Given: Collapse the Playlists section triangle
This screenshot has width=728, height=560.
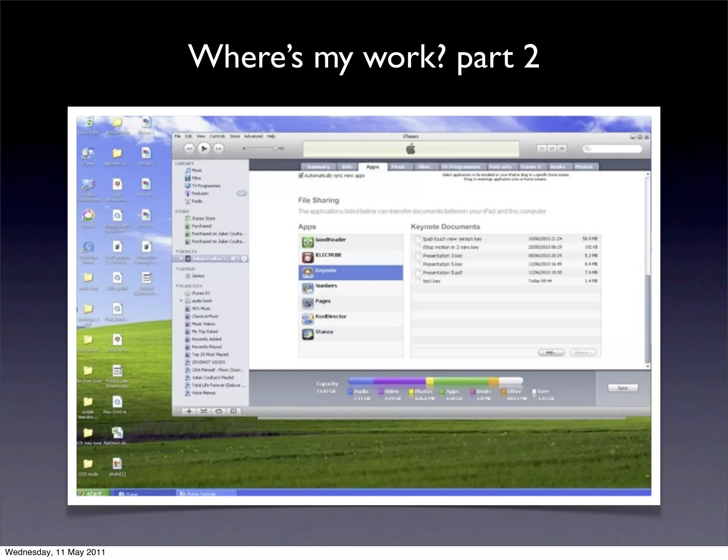Looking at the screenshot, I should [x=177, y=286].
